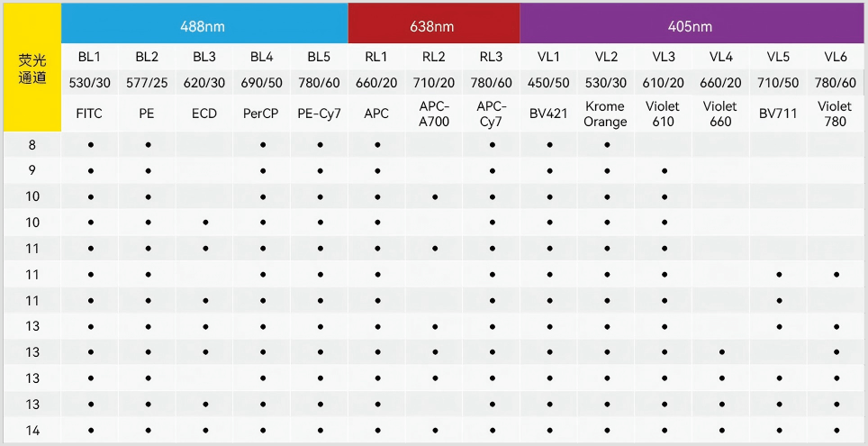Click the Krome Orange cell
This screenshot has width=868, height=446.
click(x=605, y=114)
